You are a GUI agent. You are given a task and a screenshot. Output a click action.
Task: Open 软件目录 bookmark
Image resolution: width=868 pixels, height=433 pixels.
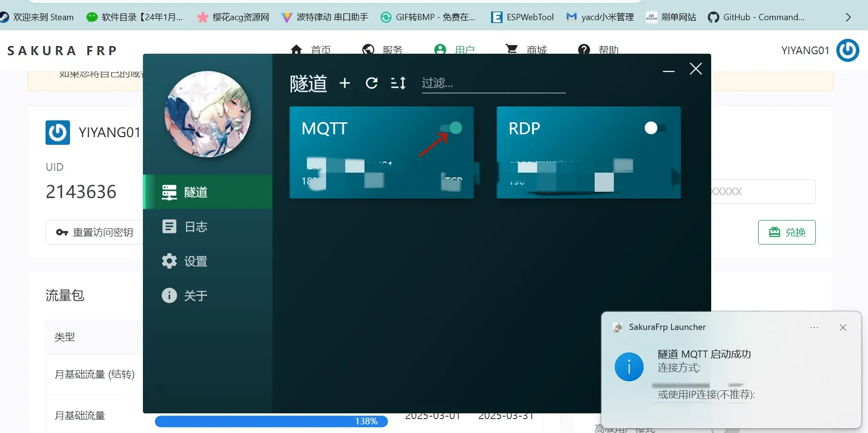135,17
